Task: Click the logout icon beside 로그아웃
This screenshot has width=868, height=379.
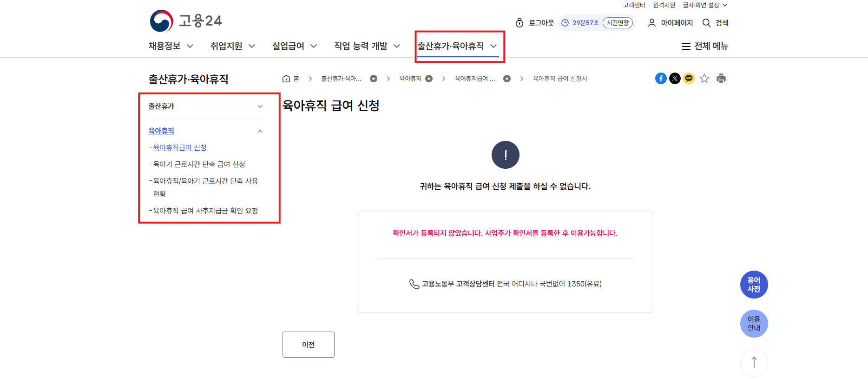Action: tap(519, 23)
